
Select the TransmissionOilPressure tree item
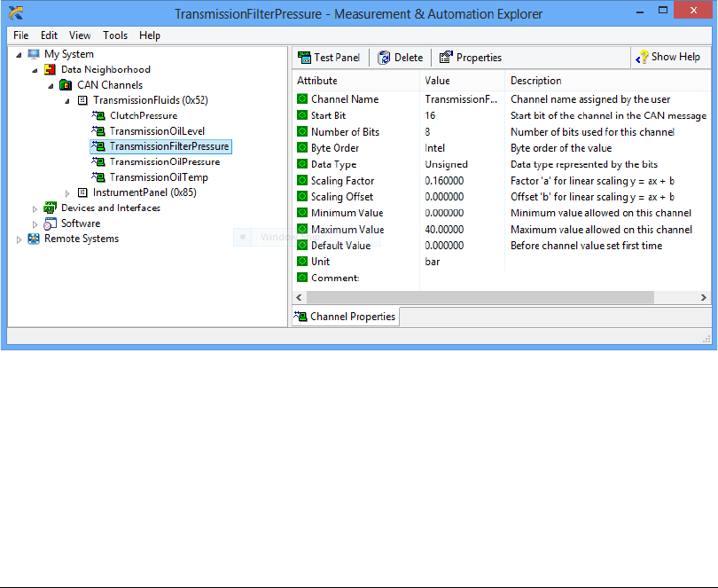click(165, 161)
